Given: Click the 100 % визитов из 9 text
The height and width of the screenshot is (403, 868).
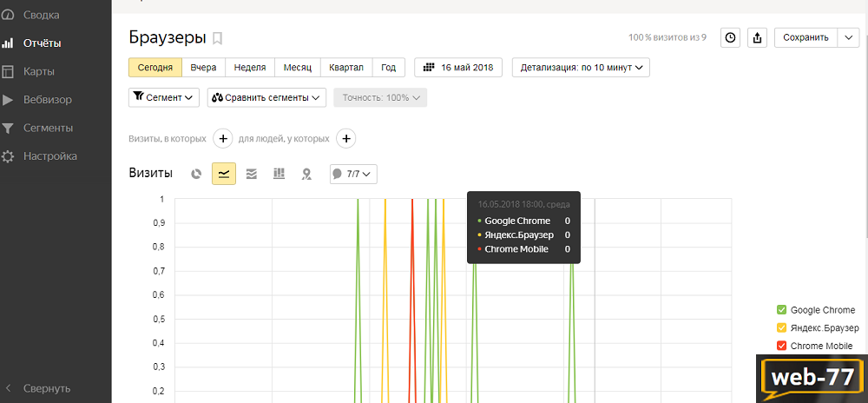Looking at the screenshot, I should [667, 37].
